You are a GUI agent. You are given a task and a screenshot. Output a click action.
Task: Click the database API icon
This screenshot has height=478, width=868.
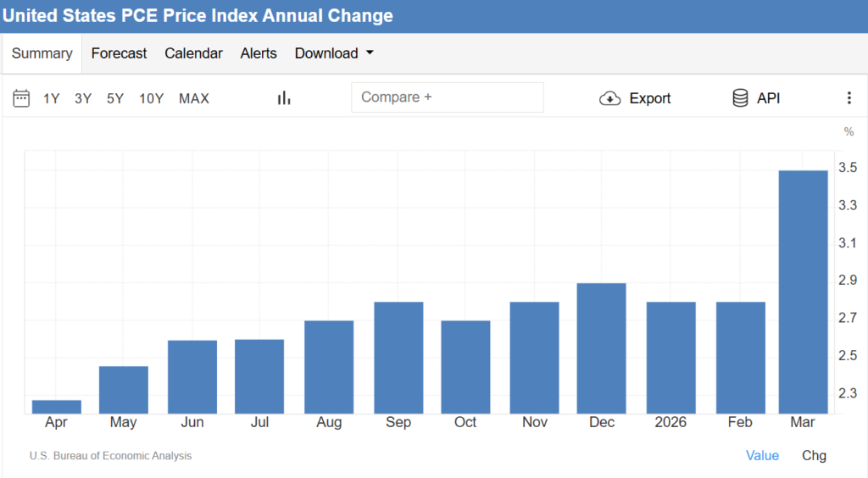point(740,98)
